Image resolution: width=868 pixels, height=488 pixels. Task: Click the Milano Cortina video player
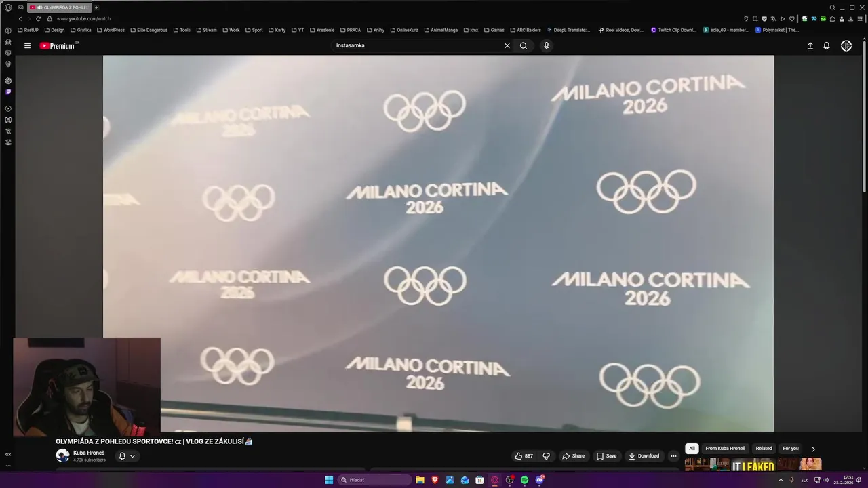(x=438, y=244)
